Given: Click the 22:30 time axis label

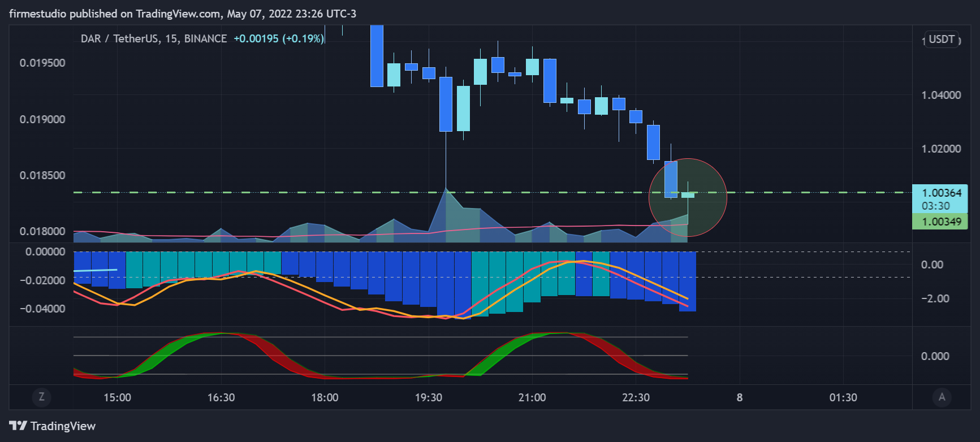Looking at the screenshot, I should tap(636, 397).
